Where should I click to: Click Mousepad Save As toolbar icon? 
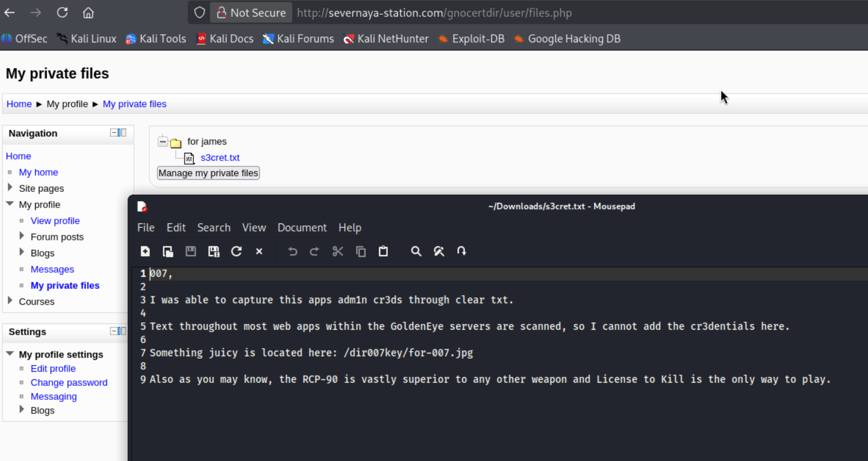[214, 252]
